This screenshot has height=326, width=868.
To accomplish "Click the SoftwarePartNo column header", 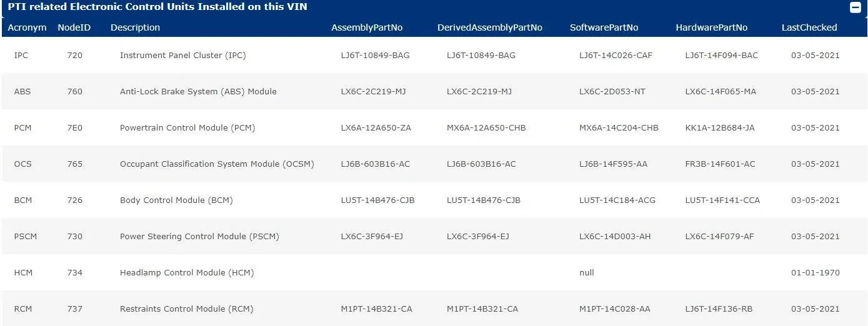I will (604, 27).
